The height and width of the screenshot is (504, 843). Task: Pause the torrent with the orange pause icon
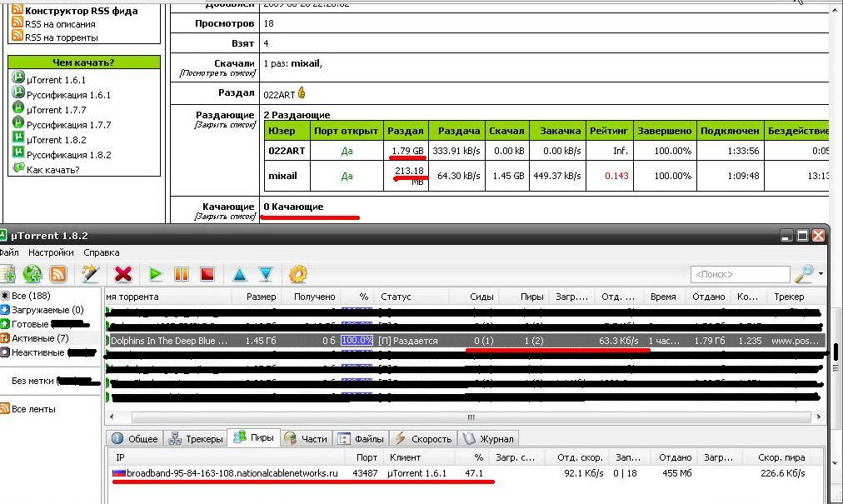tap(182, 274)
